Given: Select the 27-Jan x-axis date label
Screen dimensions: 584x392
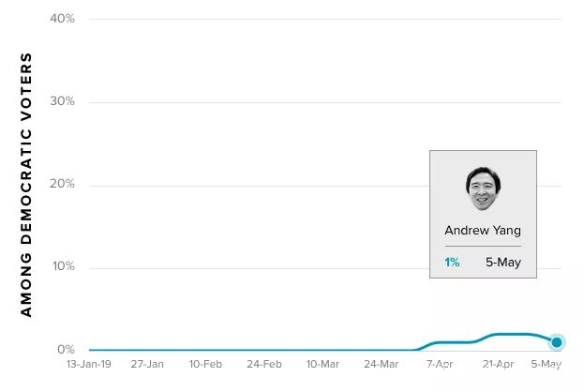Looking at the screenshot, I should point(147,364).
